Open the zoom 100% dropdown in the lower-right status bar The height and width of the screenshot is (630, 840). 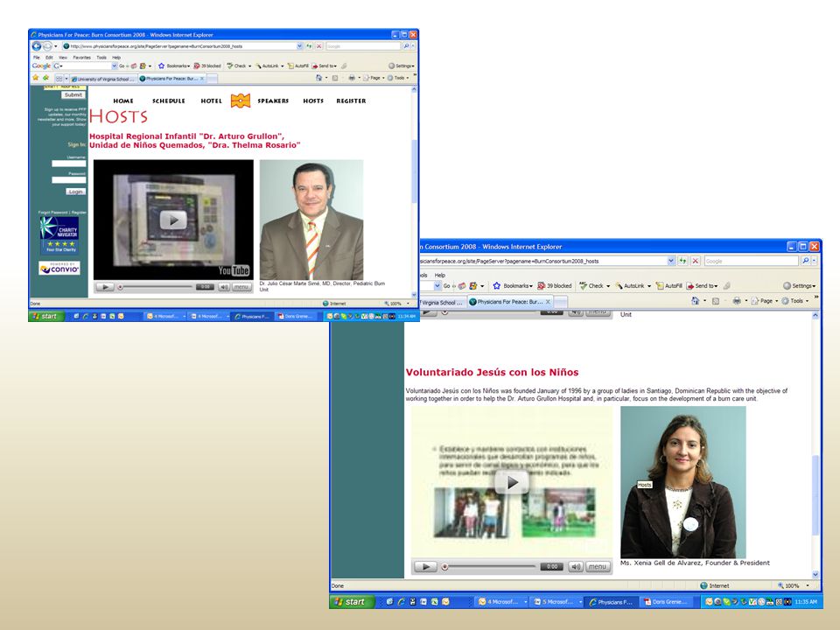(807, 585)
